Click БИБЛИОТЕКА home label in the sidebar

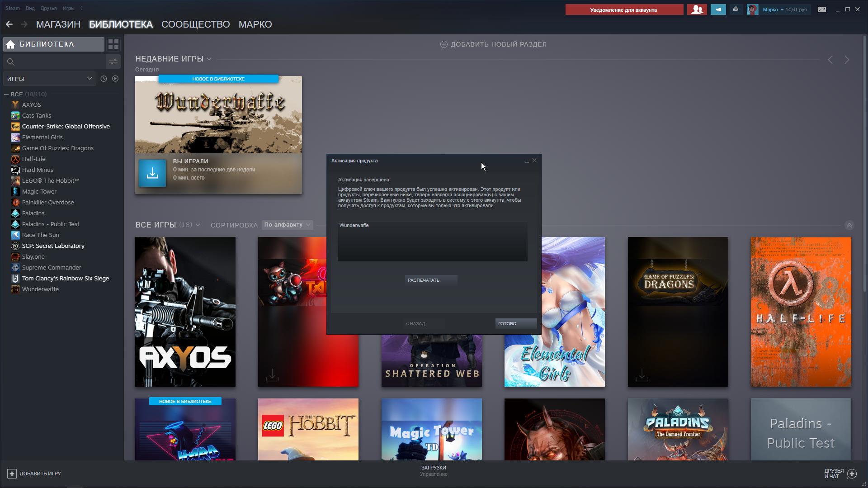(47, 44)
